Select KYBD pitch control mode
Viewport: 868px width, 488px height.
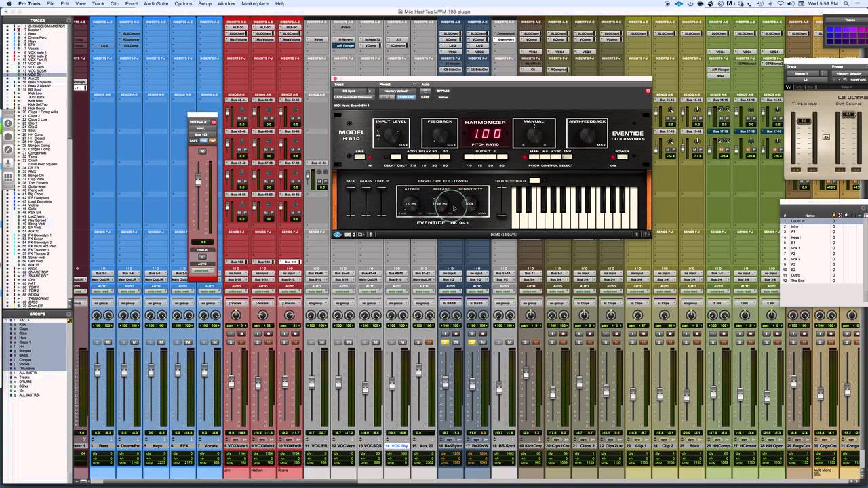pyautogui.click(x=556, y=157)
